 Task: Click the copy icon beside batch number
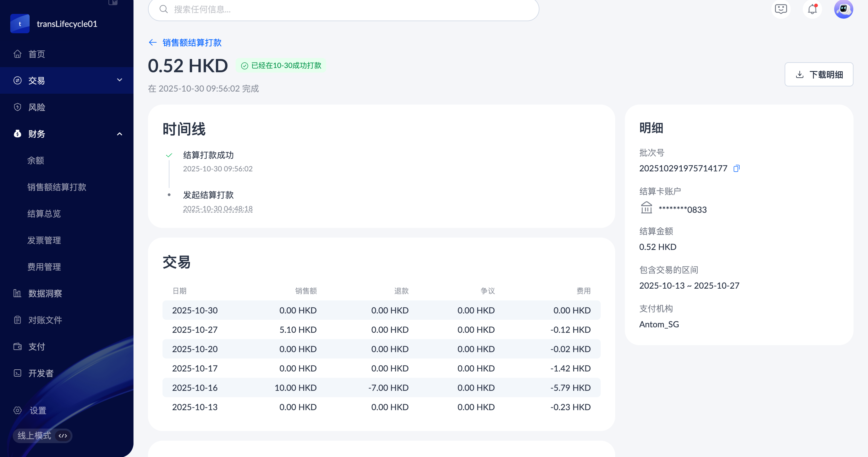tap(736, 168)
